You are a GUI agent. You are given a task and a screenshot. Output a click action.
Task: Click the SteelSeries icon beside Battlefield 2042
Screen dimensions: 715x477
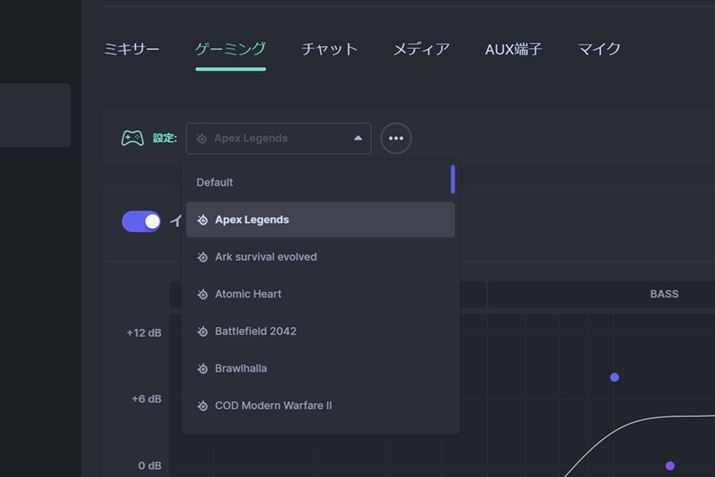click(x=202, y=331)
